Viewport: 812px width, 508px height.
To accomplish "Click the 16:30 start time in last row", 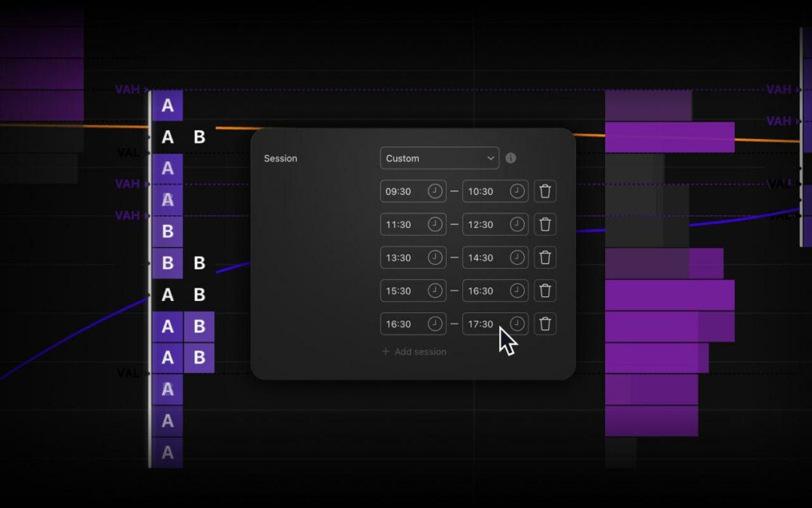I will [399, 324].
